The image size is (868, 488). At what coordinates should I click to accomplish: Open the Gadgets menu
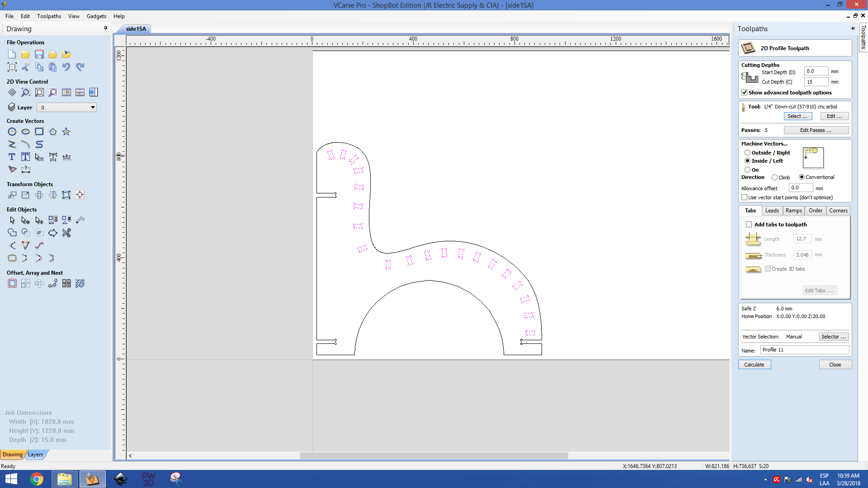tap(96, 16)
